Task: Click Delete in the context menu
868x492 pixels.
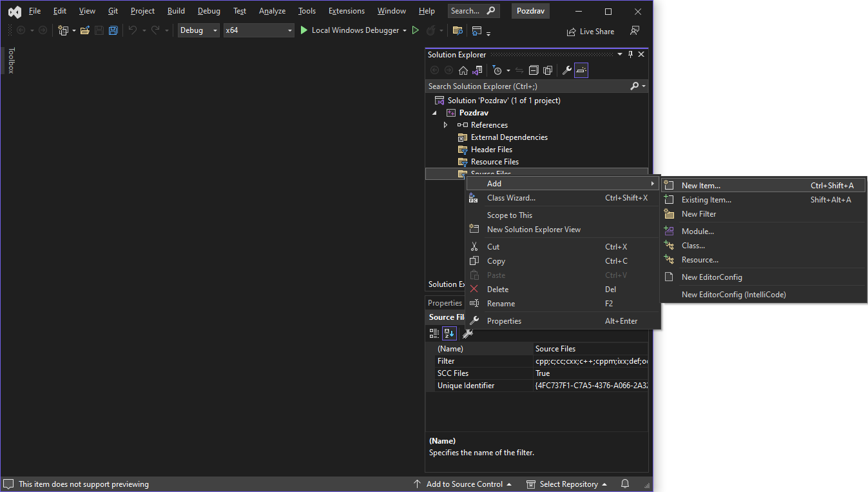Action: coord(563,290)
